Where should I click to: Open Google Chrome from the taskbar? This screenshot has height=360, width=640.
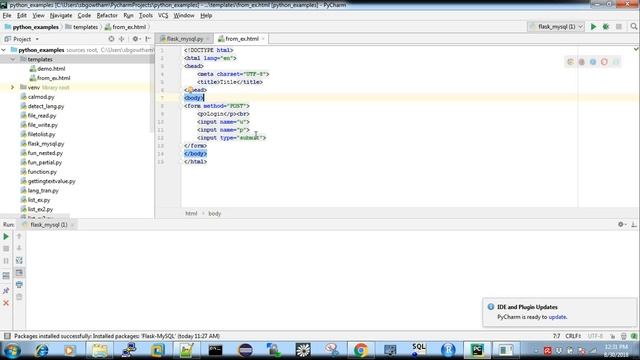pyautogui.click(x=360, y=350)
